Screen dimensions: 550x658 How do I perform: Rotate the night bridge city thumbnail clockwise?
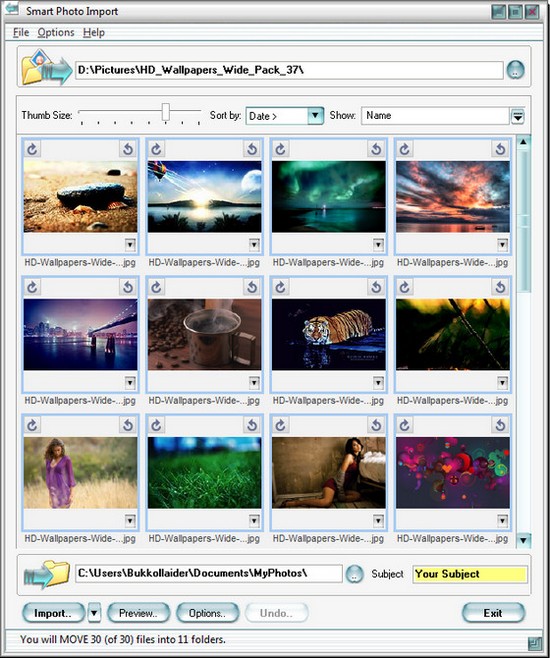point(32,287)
